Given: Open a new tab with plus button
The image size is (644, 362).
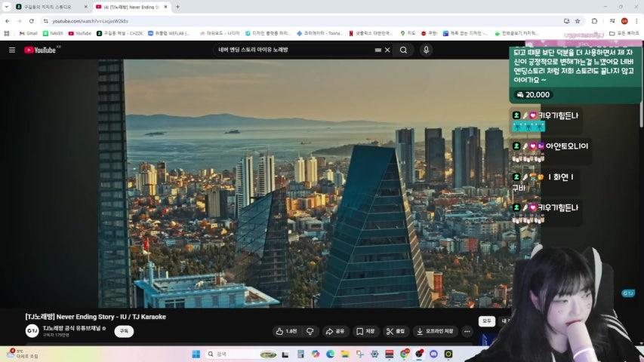Looking at the screenshot, I should (177, 7).
